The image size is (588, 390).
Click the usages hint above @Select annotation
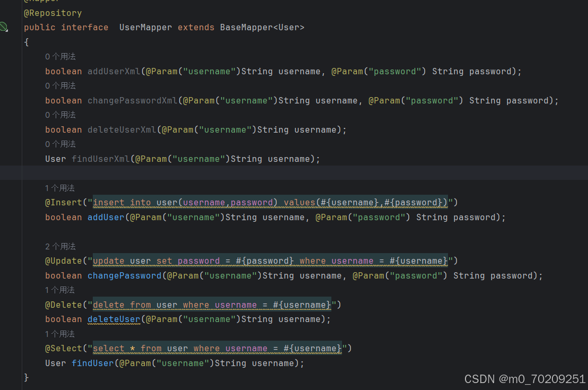tap(60, 334)
